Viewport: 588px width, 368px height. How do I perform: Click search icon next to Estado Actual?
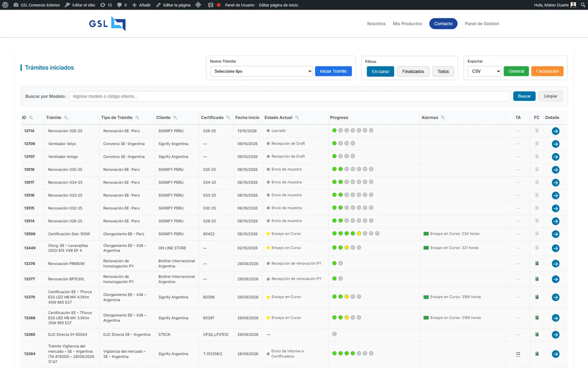pyautogui.click(x=297, y=118)
